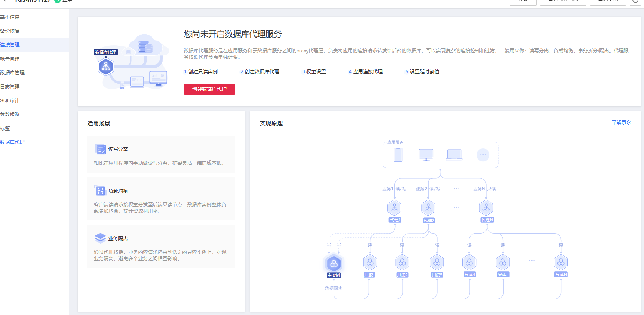Switch to the SQL审计 page
The height and width of the screenshot is (315, 644).
pos(10,100)
